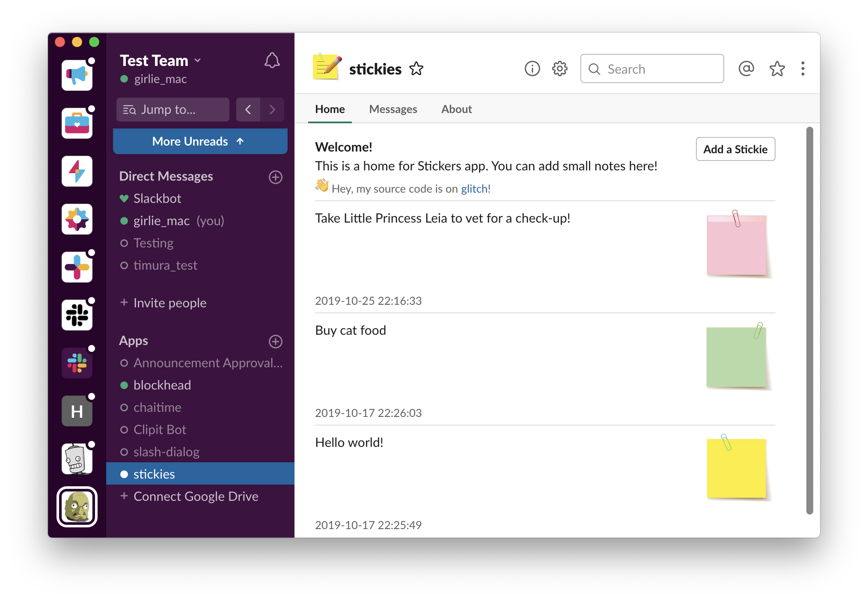Click the Jump to search field
Screen dimensions: 868x601
[172, 110]
